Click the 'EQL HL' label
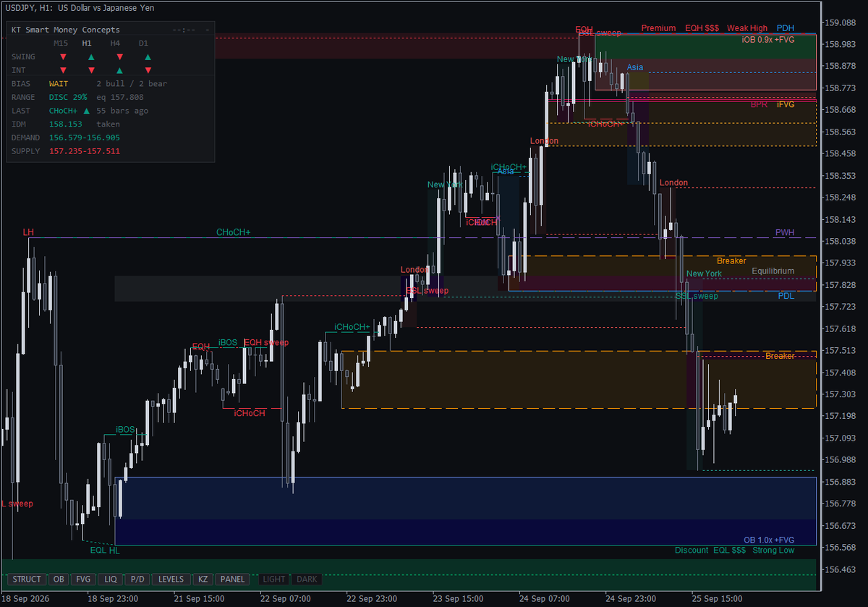Image resolution: width=868 pixels, height=607 pixels. click(x=105, y=551)
